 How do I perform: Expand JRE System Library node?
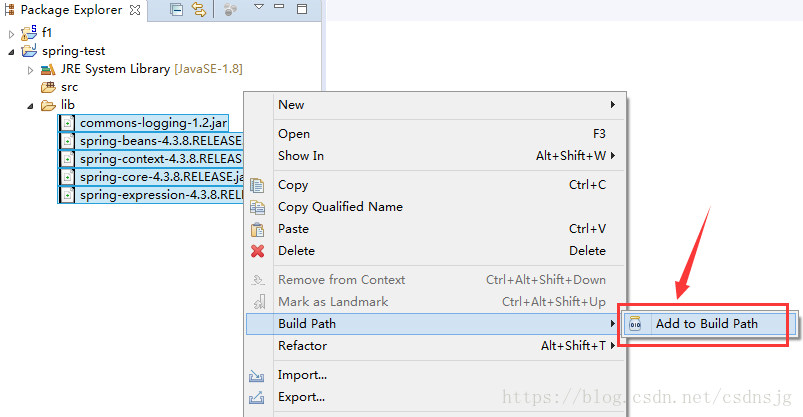click(30, 70)
